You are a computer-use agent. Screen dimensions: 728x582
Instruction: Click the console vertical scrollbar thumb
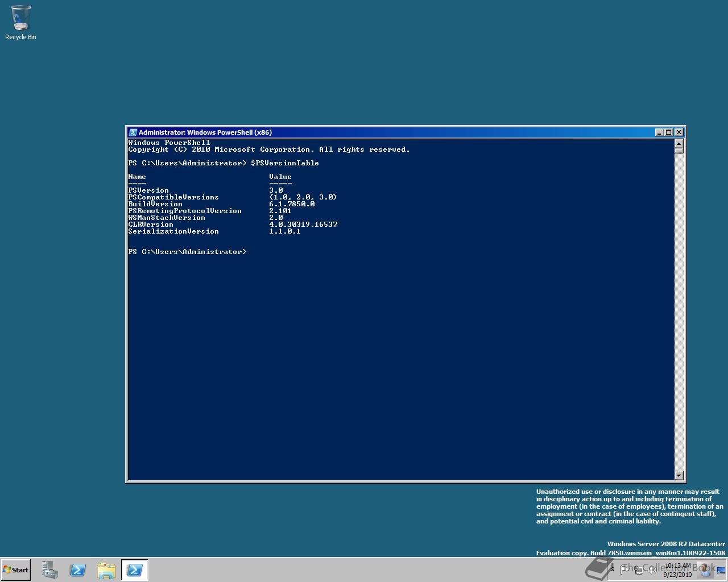679,151
